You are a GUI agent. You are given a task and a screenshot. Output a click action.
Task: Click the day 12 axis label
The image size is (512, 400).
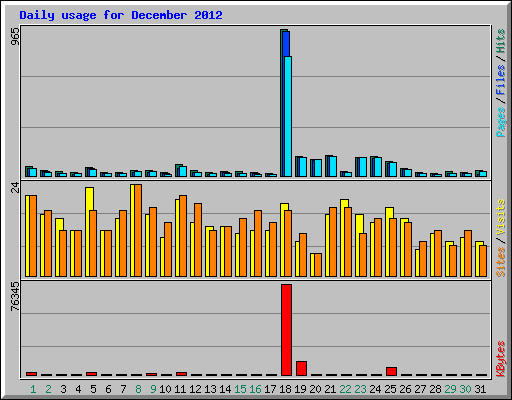195,389
